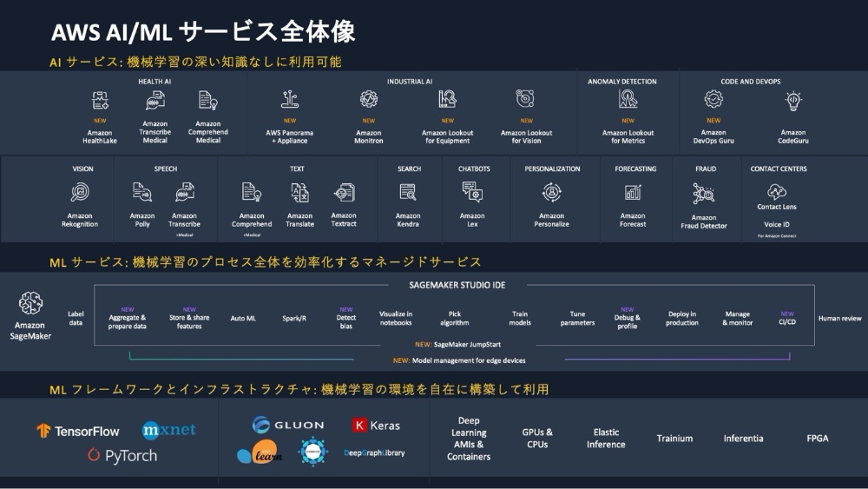Screen dimensions: 868x489
Task: Click the 'Inferentia' text
Action: pos(744,439)
